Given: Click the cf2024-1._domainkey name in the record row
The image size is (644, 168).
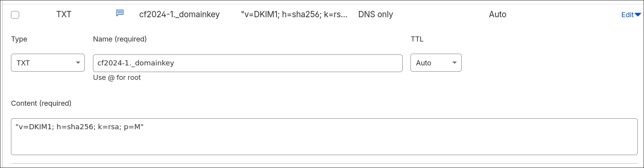Looking at the screenshot, I should pyautogui.click(x=179, y=14).
